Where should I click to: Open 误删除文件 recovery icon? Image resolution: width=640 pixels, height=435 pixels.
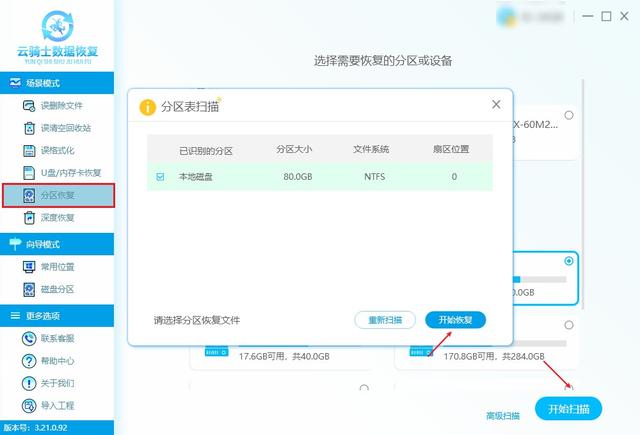tap(29, 106)
